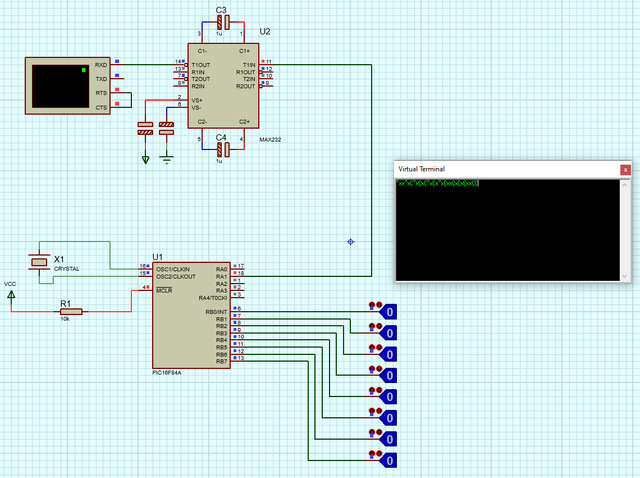Click the MAX232 part name label
The image size is (640, 478).
click(x=270, y=140)
